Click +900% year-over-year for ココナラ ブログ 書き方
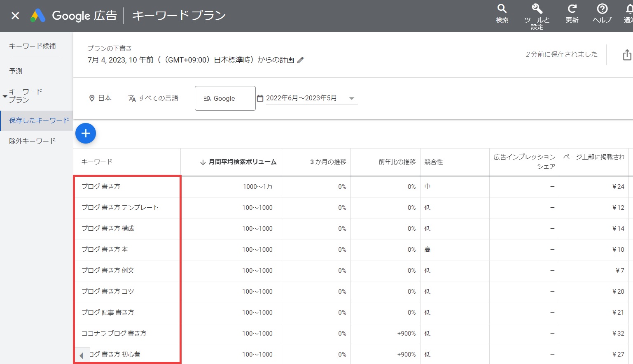This screenshot has height=364, width=633. [406, 334]
